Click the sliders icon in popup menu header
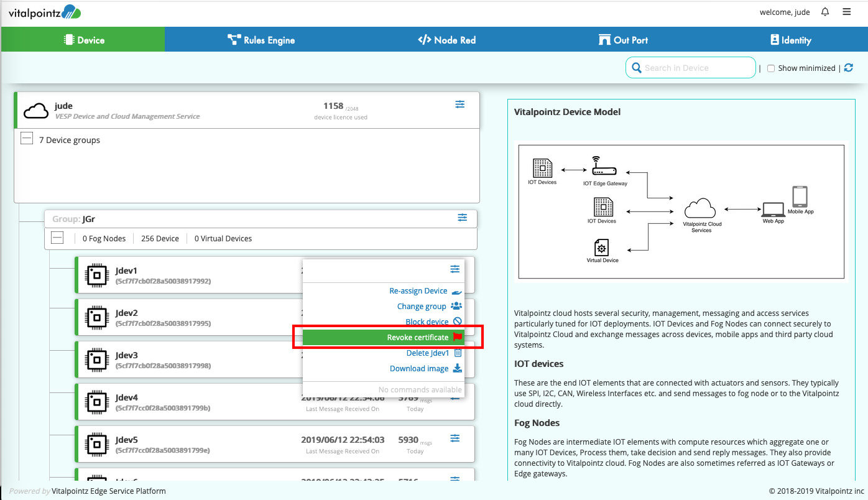The image size is (868, 500). click(x=455, y=269)
